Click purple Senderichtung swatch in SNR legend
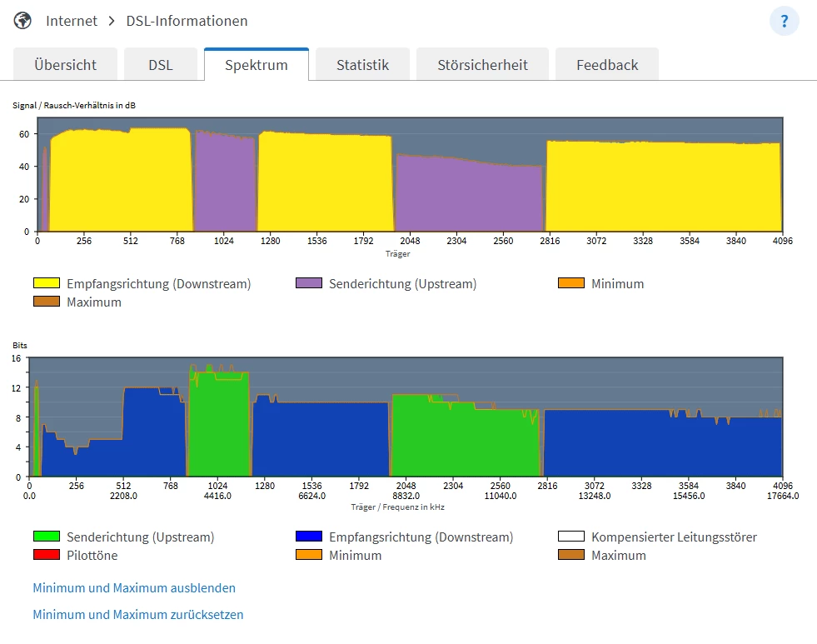Viewport: 817px width, 644px height. point(308,283)
